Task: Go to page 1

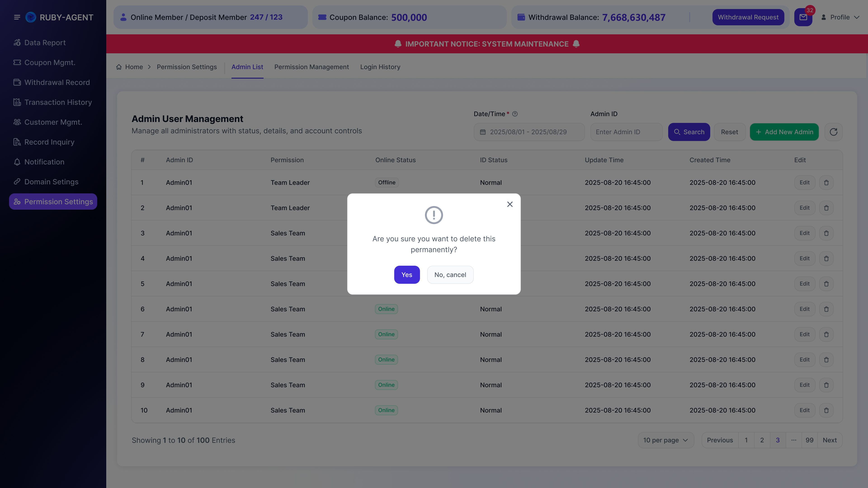Action: click(746, 440)
